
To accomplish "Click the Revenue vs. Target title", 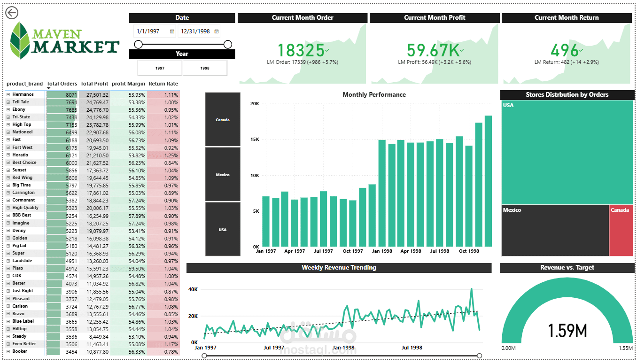I will [x=567, y=267].
